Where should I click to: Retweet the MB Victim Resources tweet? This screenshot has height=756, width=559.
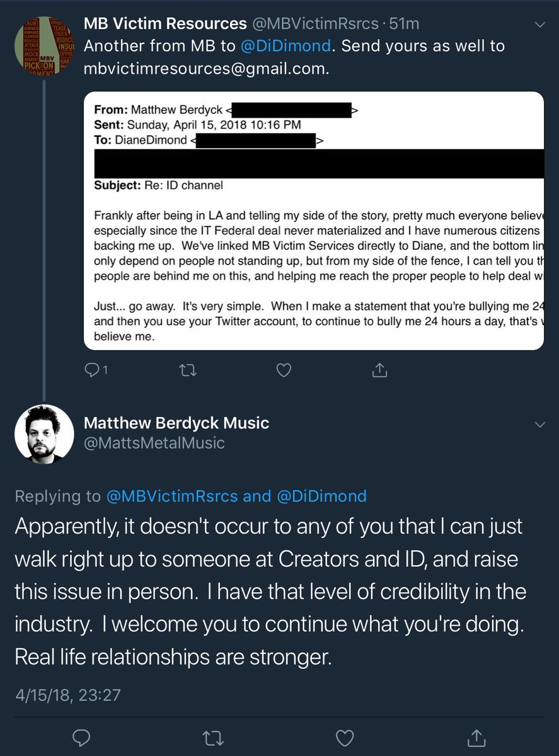(188, 370)
